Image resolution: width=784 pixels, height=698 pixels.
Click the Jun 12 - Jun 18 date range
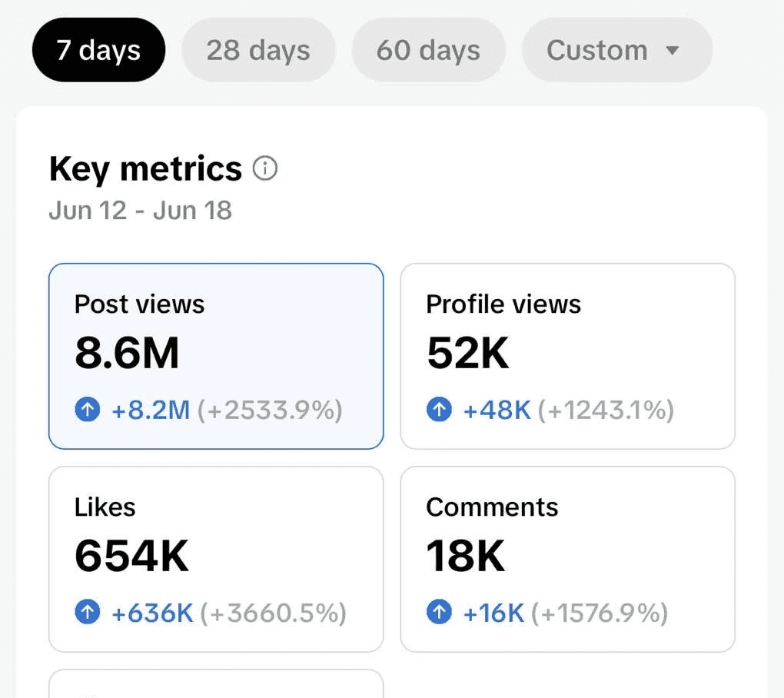click(x=141, y=211)
